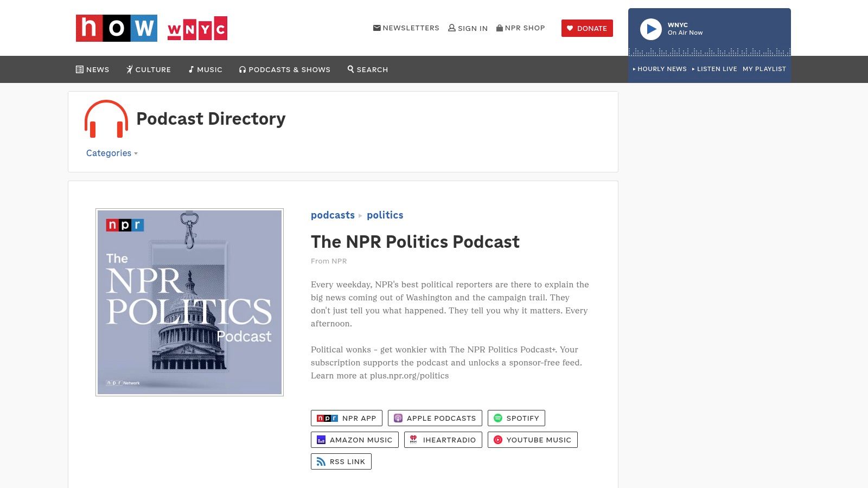Play the WNYC live stream
The width and height of the screenshot is (868, 488).
[651, 29]
